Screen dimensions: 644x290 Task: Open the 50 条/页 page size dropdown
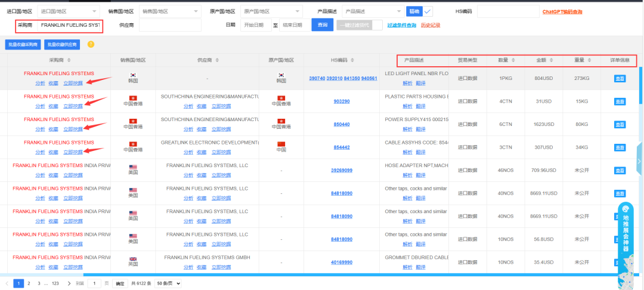168,283
